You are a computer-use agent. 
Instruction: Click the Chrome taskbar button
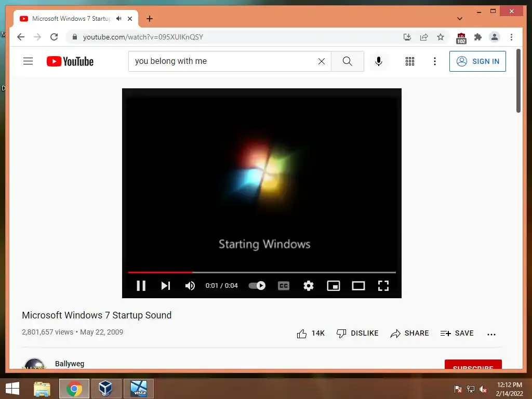(x=74, y=389)
